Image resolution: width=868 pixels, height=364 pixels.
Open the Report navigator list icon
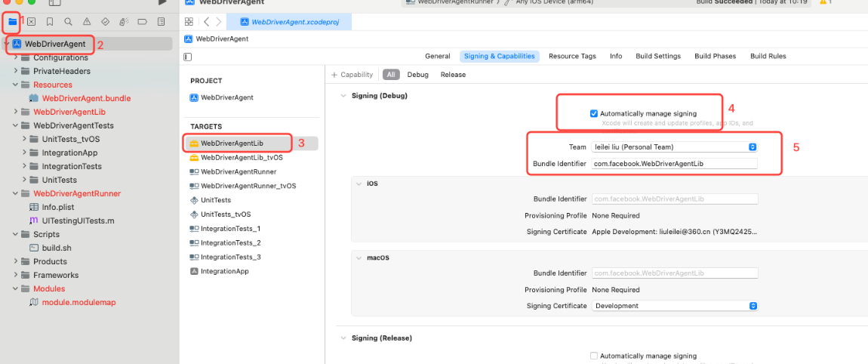[x=161, y=22]
